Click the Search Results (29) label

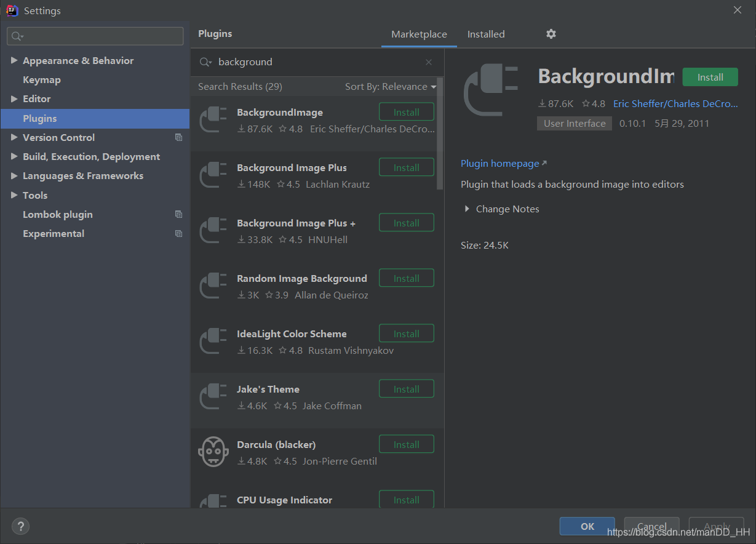[x=240, y=87]
